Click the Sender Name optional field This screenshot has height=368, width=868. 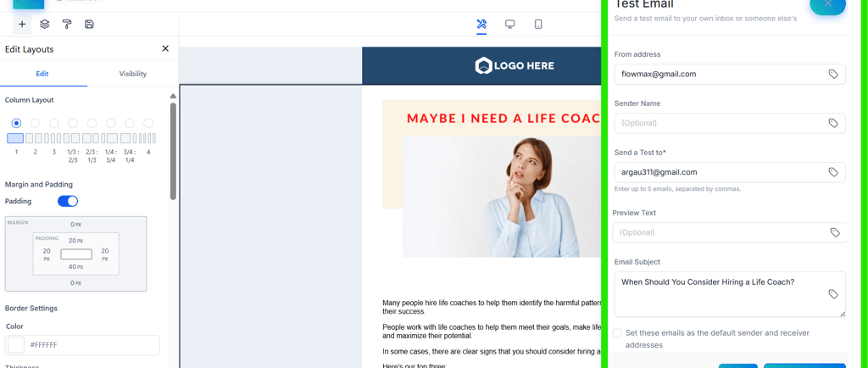(x=730, y=123)
